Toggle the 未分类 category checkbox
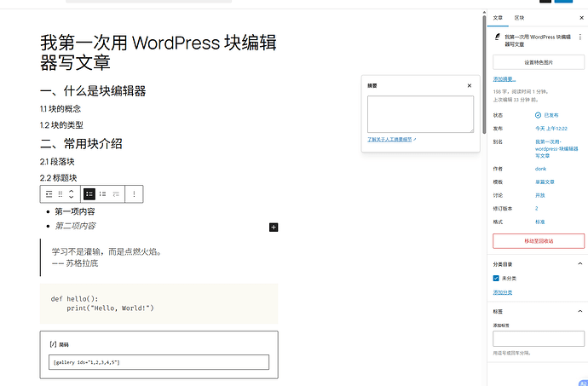Viewport: 588px width, 386px height. (496, 279)
